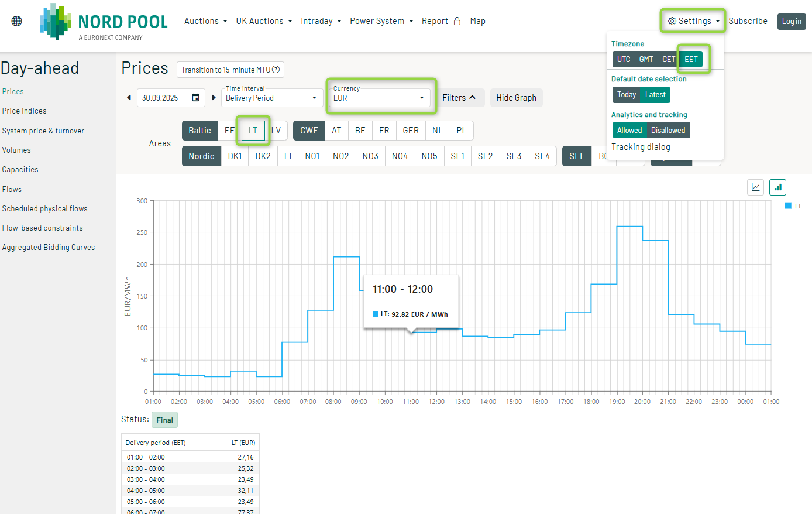Open Aggregated Bidding Curves
The image size is (812, 514).
point(49,247)
